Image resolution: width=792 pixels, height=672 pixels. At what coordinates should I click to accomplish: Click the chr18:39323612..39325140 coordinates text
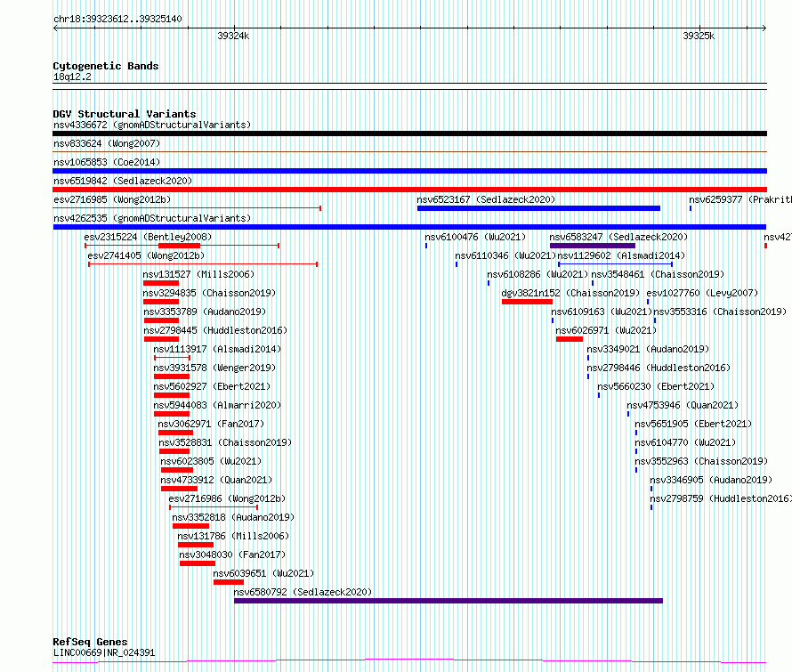(x=117, y=20)
